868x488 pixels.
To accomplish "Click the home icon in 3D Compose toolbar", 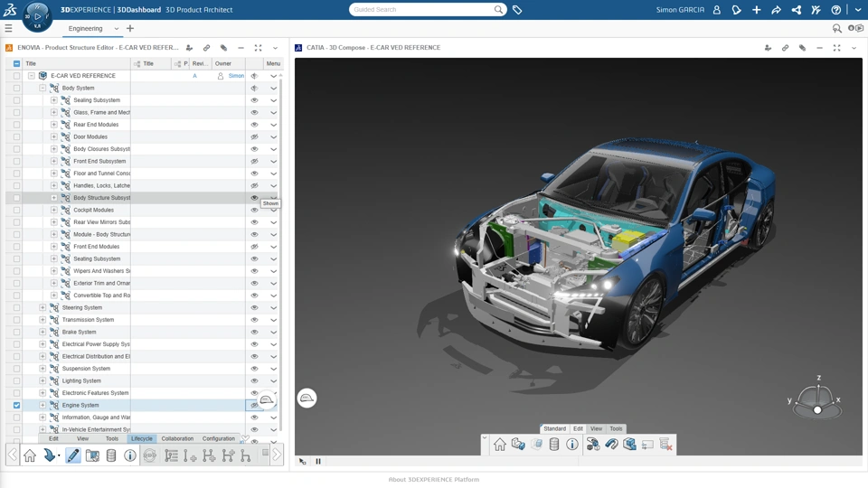I will (499, 445).
